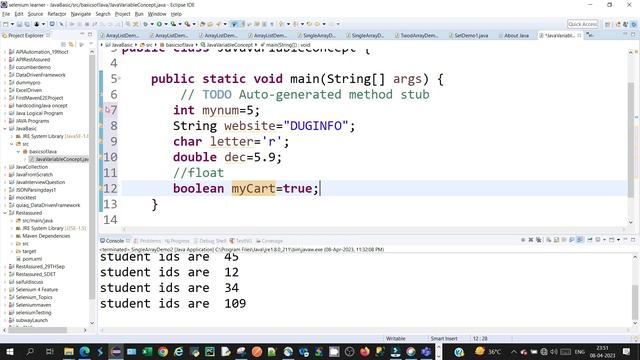The height and width of the screenshot is (360, 640).
Task: Collapse the basicsofJava package node
Action: 18,151
